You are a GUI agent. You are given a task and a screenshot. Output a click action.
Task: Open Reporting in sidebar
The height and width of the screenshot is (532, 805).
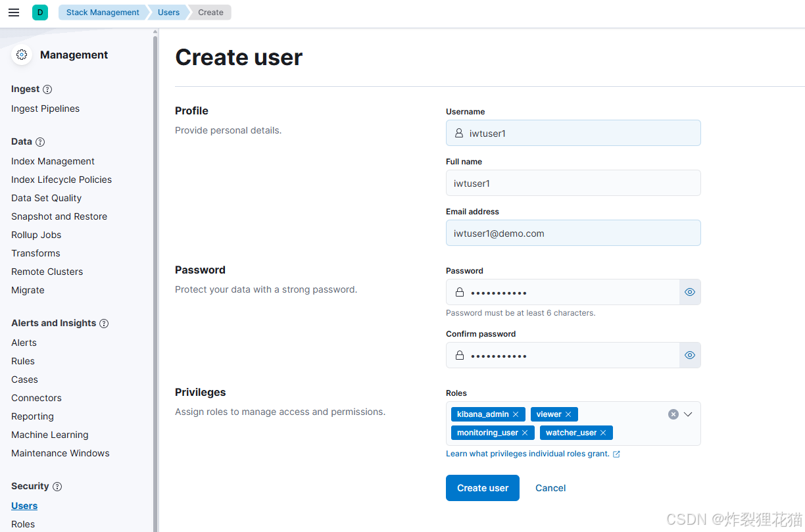click(x=32, y=416)
